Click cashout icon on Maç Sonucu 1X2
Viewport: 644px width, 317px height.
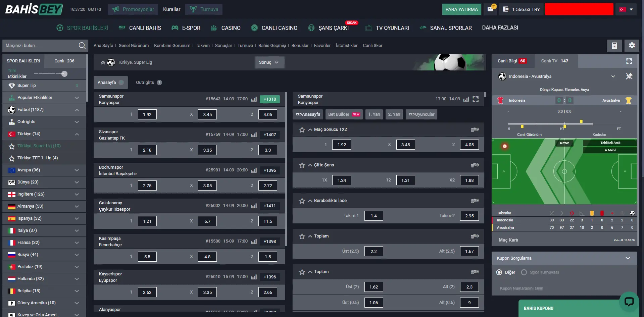475,129
